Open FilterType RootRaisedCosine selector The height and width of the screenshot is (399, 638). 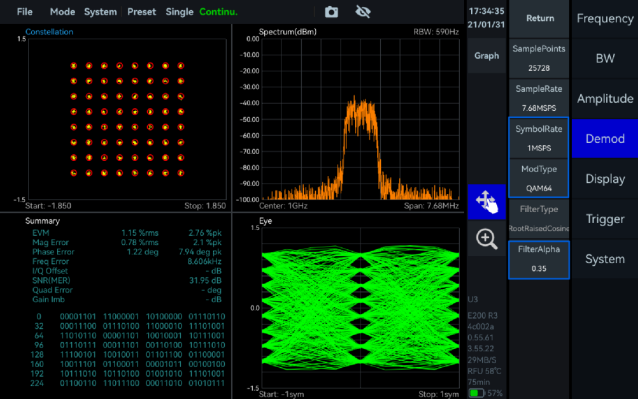(539, 219)
